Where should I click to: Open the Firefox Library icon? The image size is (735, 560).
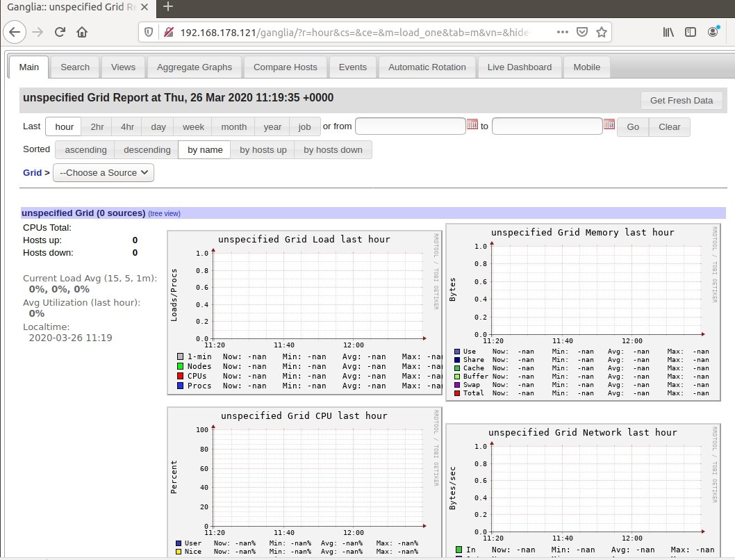pyautogui.click(x=668, y=32)
